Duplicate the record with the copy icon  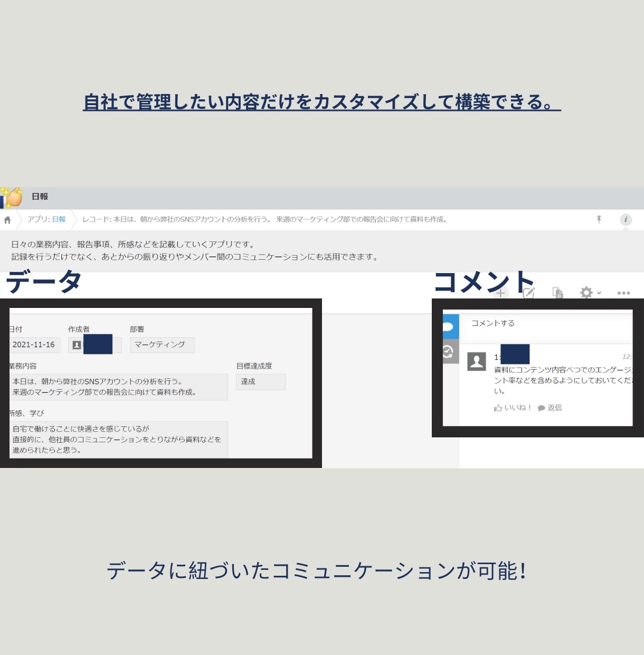(557, 293)
